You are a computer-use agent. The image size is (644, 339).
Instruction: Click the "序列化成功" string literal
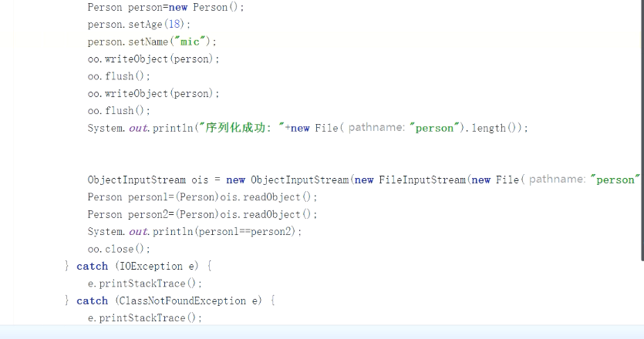point(241,128)
